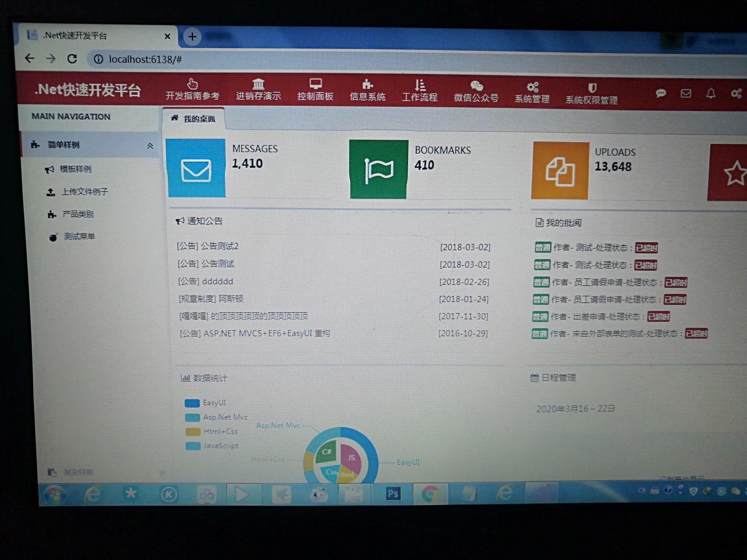Open the envelope mail icon in header
This screenshot has width=747, height=560.
click(x=686, y=93)
